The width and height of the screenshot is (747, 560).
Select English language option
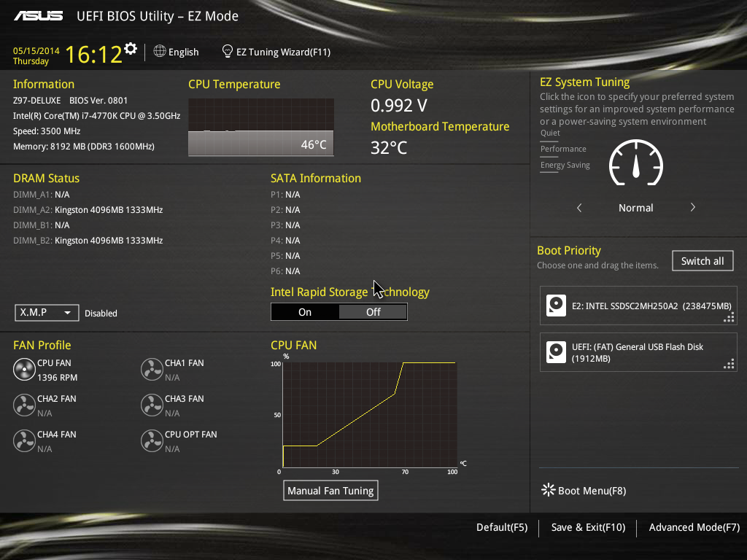183,52
